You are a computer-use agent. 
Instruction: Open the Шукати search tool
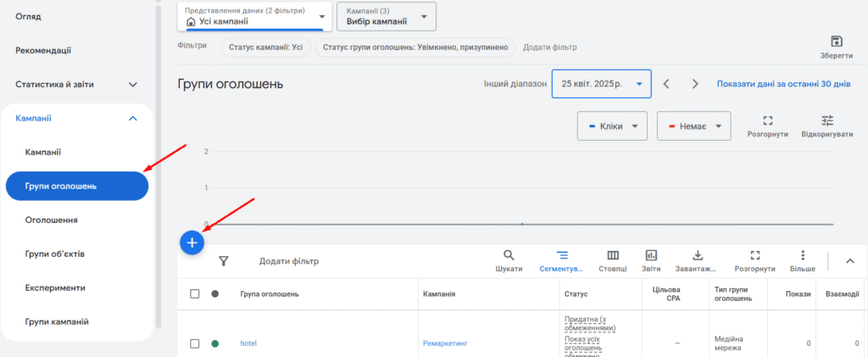click(509, 256)
